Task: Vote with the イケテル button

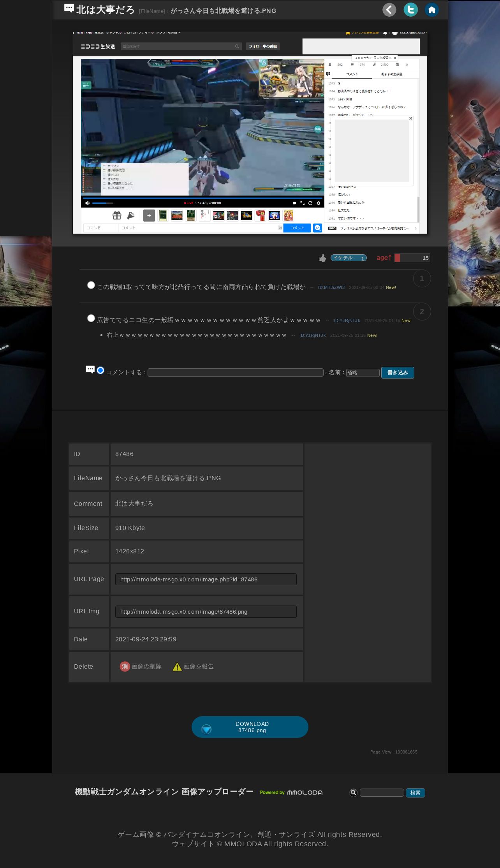Action: click(349, 258)
